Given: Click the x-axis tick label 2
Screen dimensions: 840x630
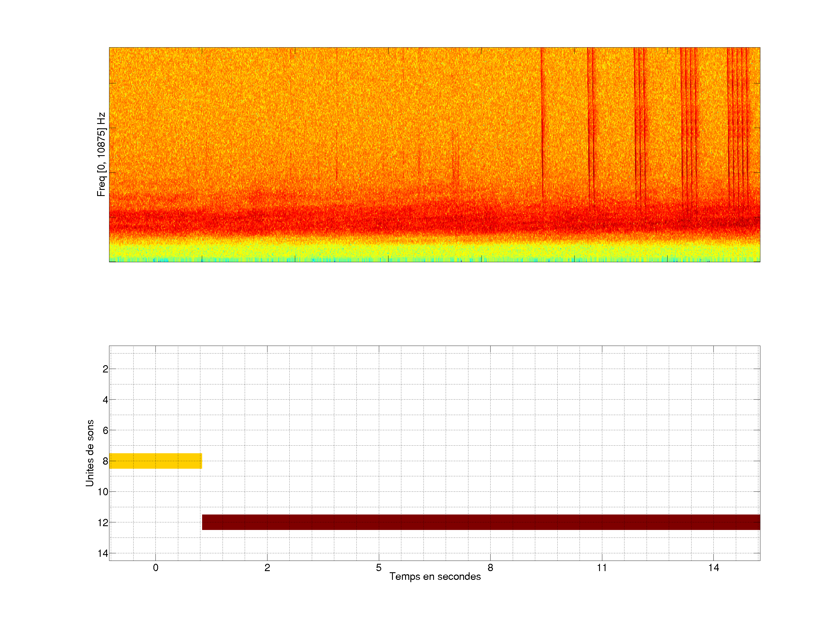Looking at the screenshot, I should click(x=267, y=568).
